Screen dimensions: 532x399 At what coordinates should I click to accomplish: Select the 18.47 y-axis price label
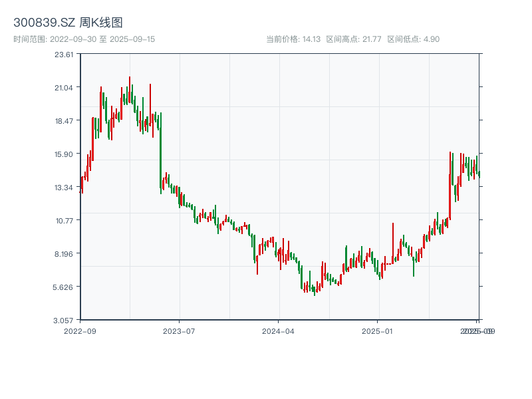click(64, 121)
